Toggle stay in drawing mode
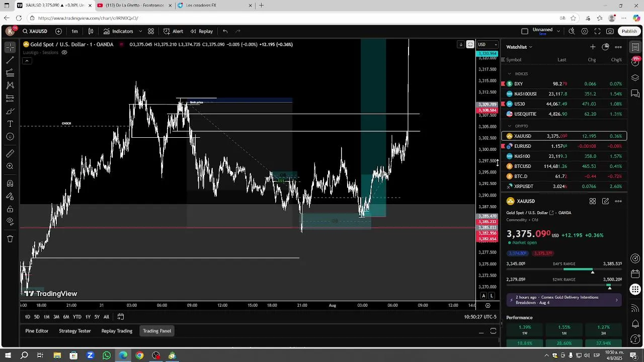 tap(10, 196)
